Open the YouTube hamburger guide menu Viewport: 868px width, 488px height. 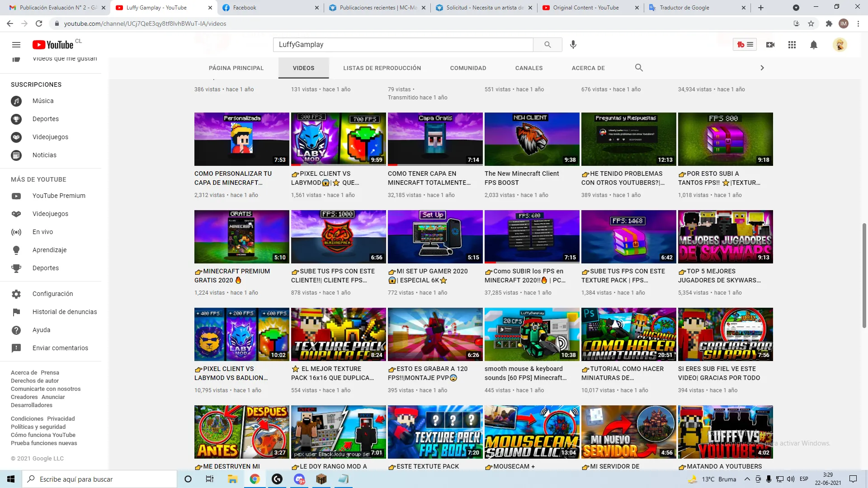coord(16,45)
